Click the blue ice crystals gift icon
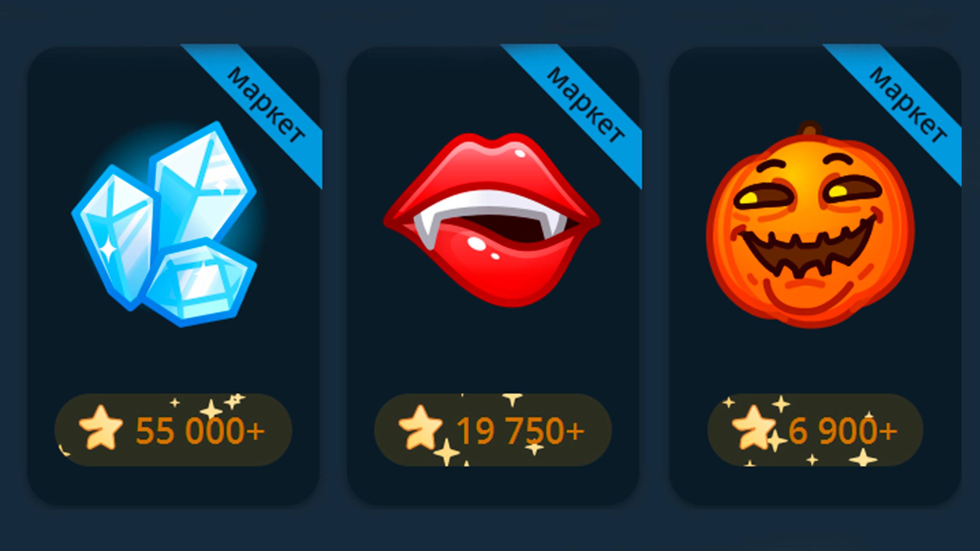Image resolution: width=980 pixels, height=551 pixels. 165,224
